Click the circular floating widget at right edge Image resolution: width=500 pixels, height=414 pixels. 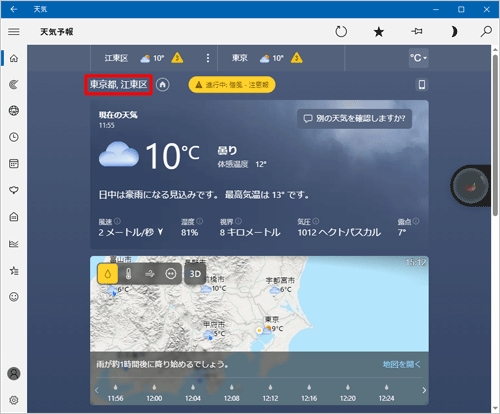470,186
